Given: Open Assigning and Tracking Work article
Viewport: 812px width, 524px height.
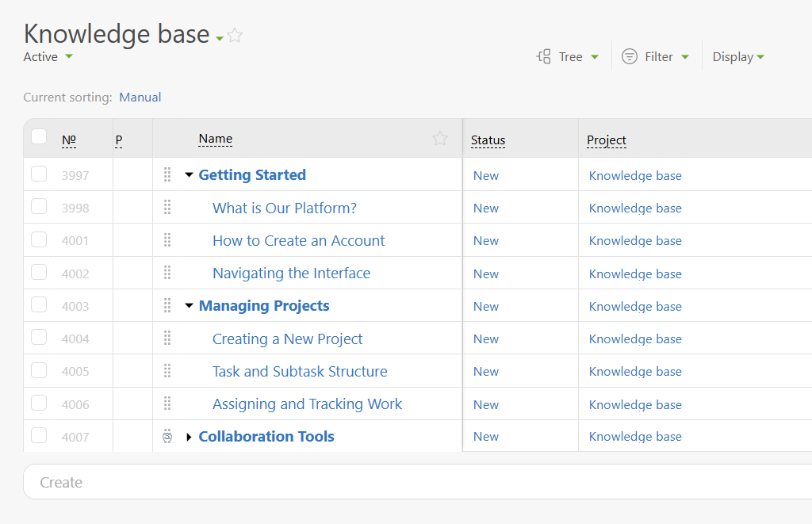Looking at the screenshot, I should click(307, 404).
